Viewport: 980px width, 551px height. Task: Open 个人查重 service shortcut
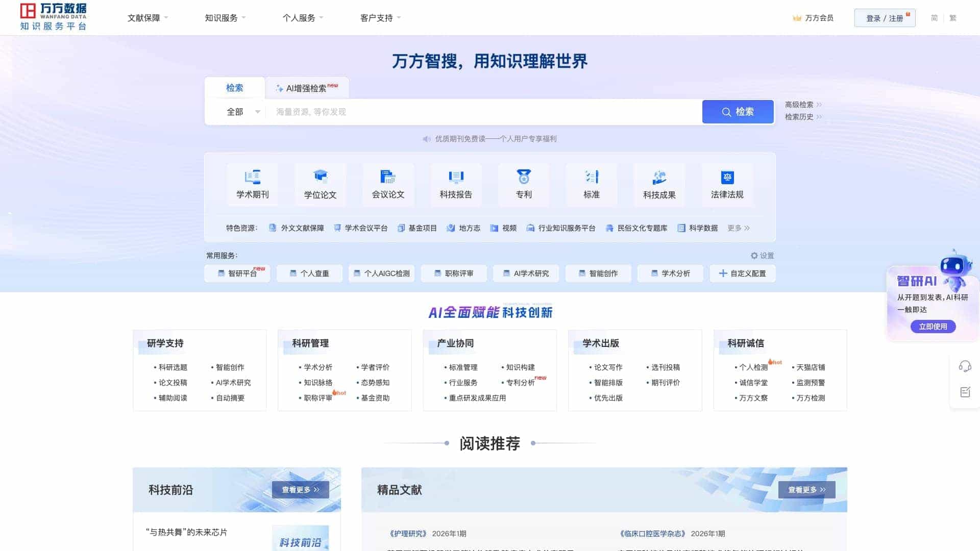(x=309, y=273)
